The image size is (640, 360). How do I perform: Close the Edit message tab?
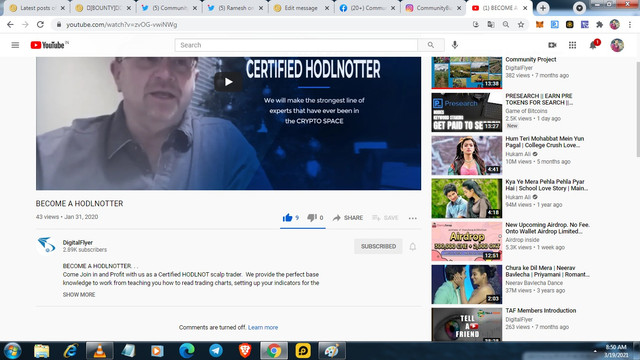(x=327, y=8)
